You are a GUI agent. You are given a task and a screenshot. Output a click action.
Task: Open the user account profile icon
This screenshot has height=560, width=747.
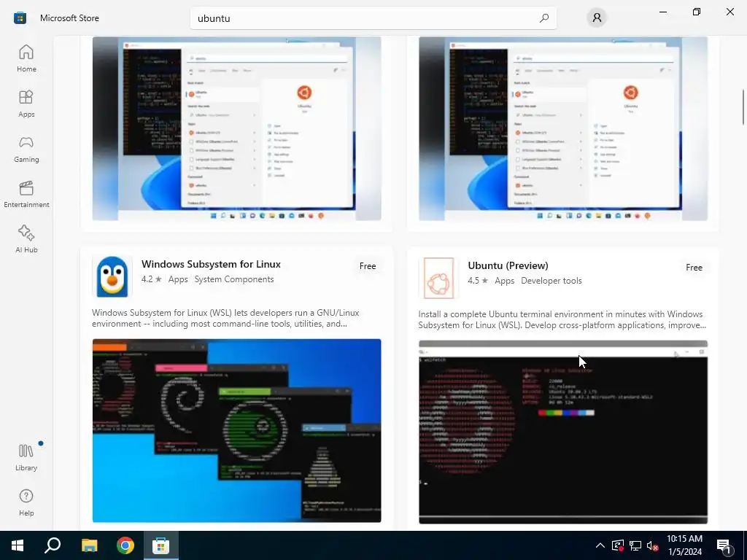[597, 18]
